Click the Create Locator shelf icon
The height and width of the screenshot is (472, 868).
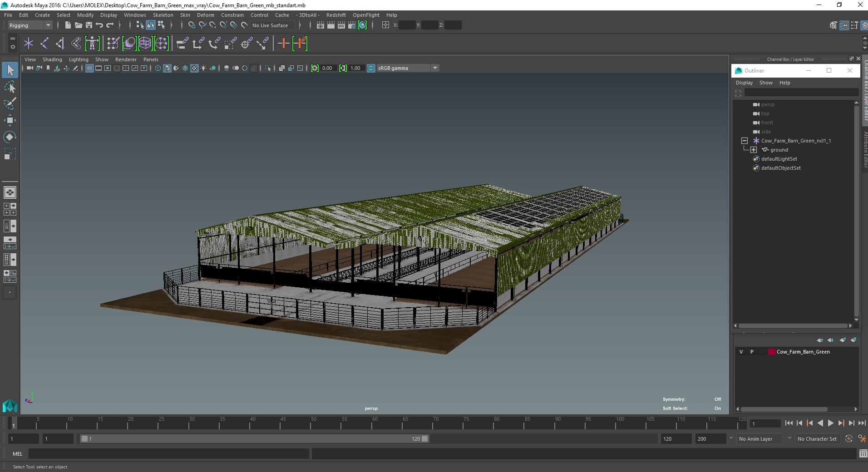pyautogui.click(x=29, y=44)
